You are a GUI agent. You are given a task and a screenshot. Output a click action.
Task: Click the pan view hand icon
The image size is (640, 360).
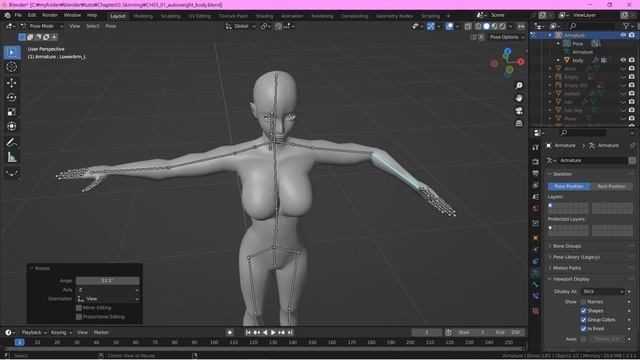pos(519,98)
